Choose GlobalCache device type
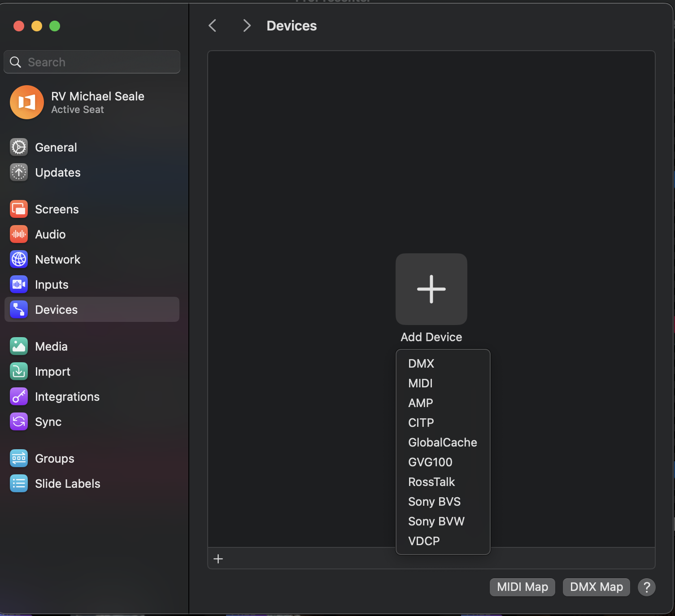 click(x=442, y=442)
